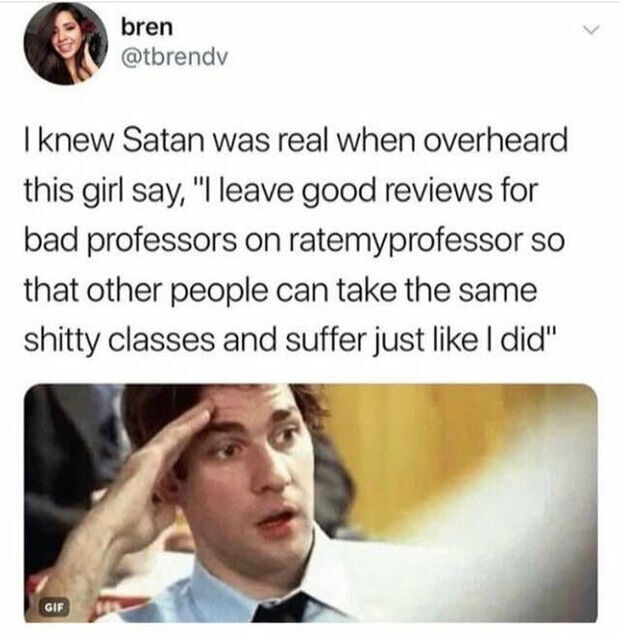620x634 pixels.
Task: Open the display name bren
Action: point(147,27)
